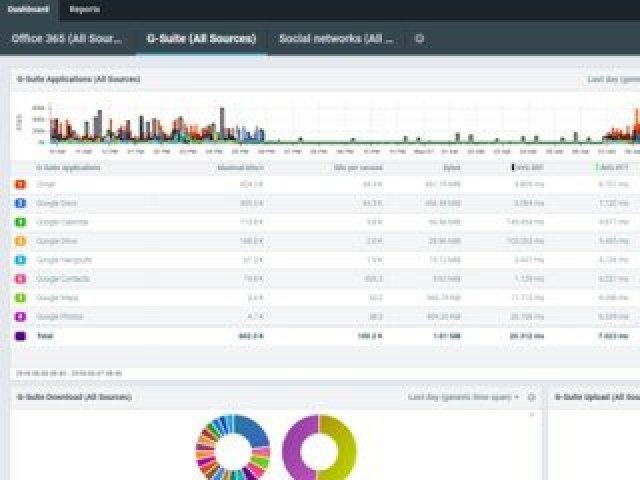The image size is (640, 480).
Task: Select the Google Hangouts row name
Action: [x=64, y=260]
